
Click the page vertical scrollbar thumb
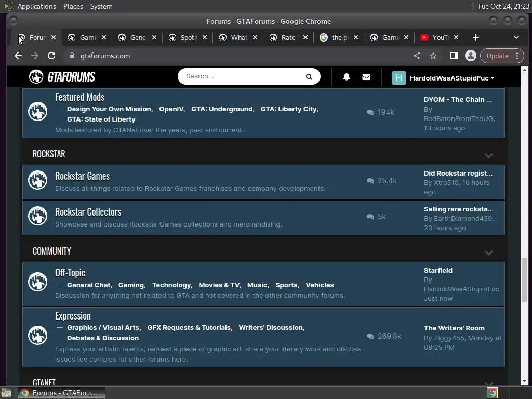[x=524, y=280]
